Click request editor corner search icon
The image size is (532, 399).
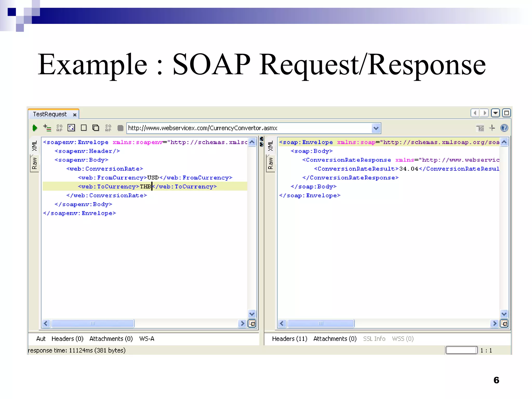click(252, 323)
